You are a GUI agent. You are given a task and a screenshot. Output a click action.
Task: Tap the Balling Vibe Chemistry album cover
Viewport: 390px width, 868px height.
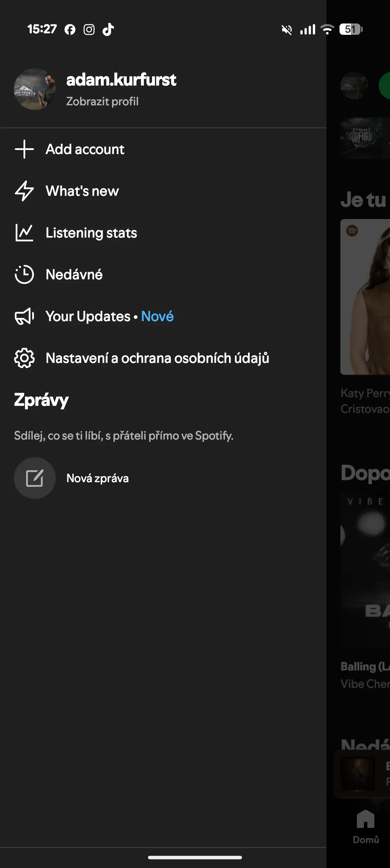365,569
